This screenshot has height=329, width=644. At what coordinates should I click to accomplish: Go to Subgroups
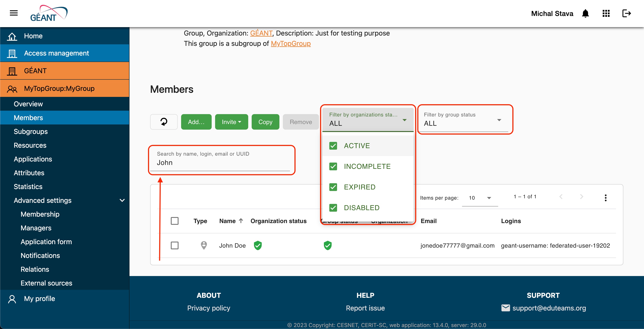pyautogui.click(x=65, y=131)
